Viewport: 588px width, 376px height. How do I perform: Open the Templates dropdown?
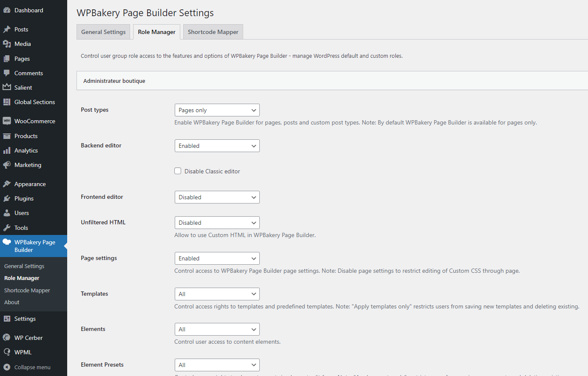click(x=217, y=294)
